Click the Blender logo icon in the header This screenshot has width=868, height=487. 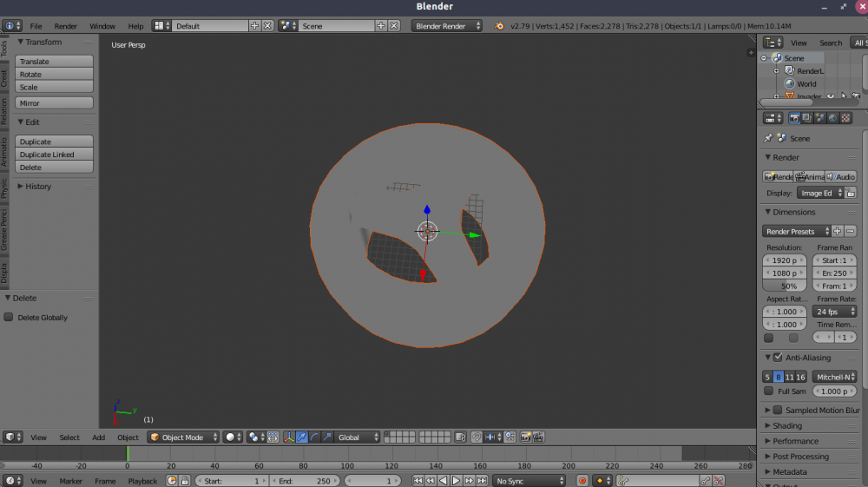(x=498, y=26)
